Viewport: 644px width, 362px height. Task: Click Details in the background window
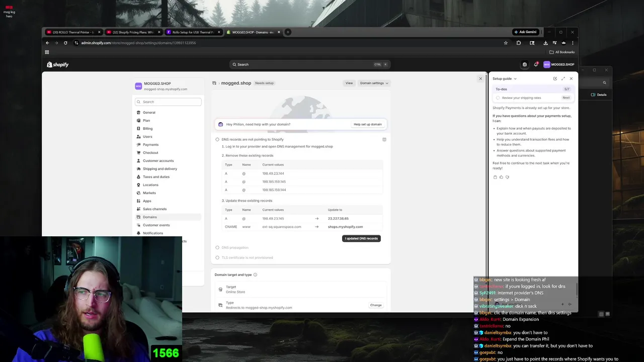[599, 95]
